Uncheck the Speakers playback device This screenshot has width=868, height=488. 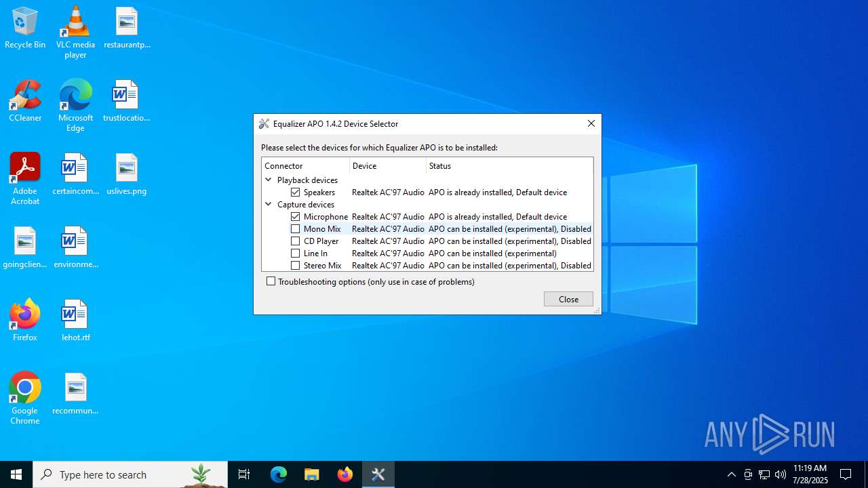click(x=296, y=192)
